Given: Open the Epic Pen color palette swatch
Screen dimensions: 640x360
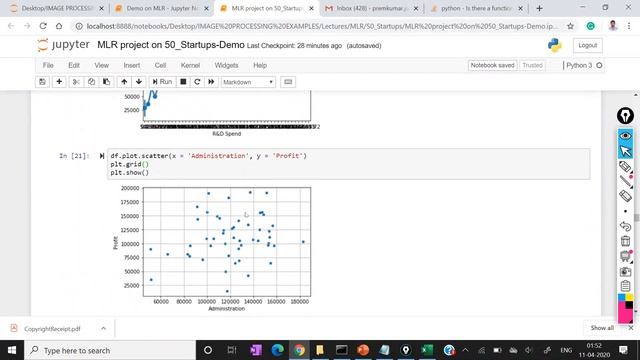Looking at the screenshot, I should click(625, 309).
